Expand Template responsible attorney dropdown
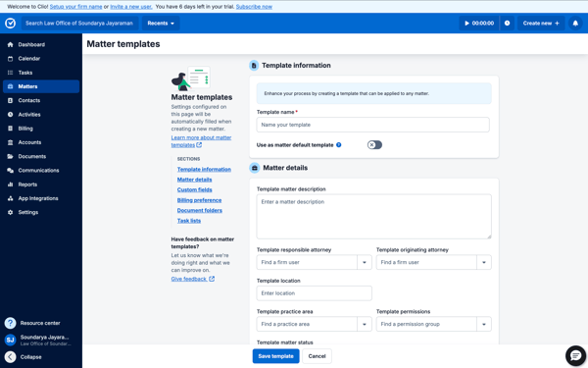 coord(365,262)
